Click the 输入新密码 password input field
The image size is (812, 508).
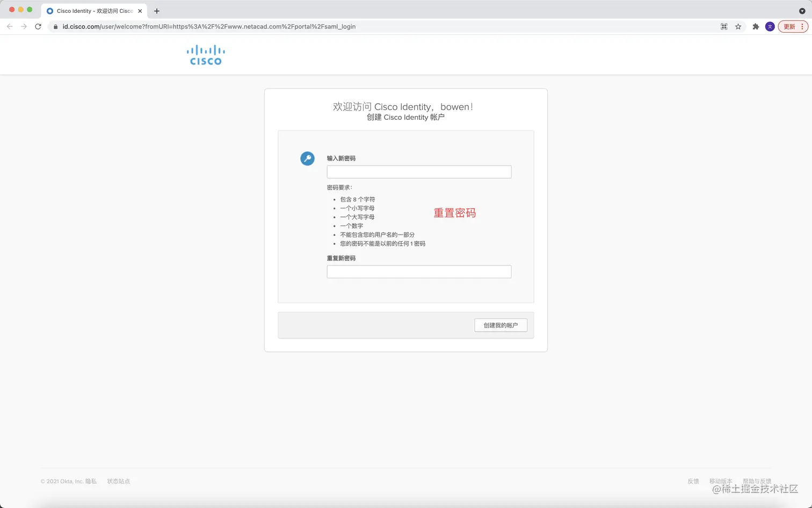[x=419, y=172]
